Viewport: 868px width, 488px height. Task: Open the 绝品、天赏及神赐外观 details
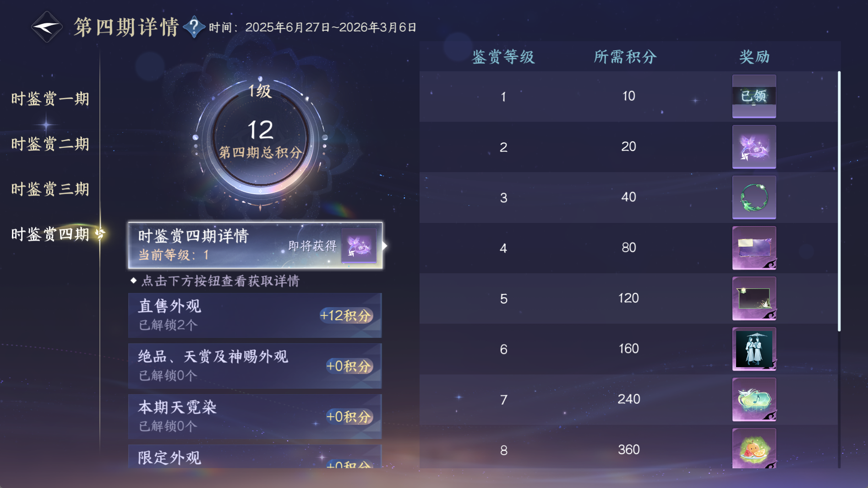coord(255,366)
